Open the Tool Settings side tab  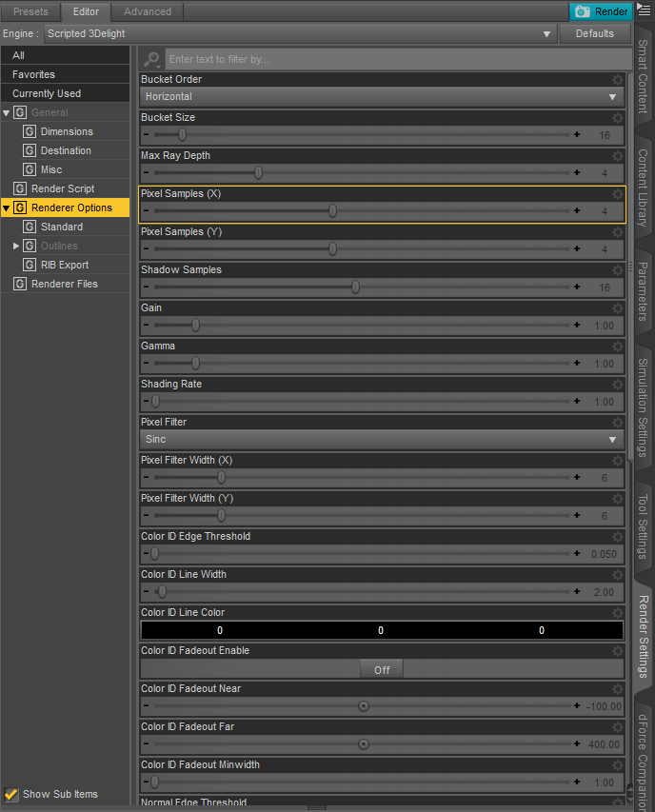[643, 526]
